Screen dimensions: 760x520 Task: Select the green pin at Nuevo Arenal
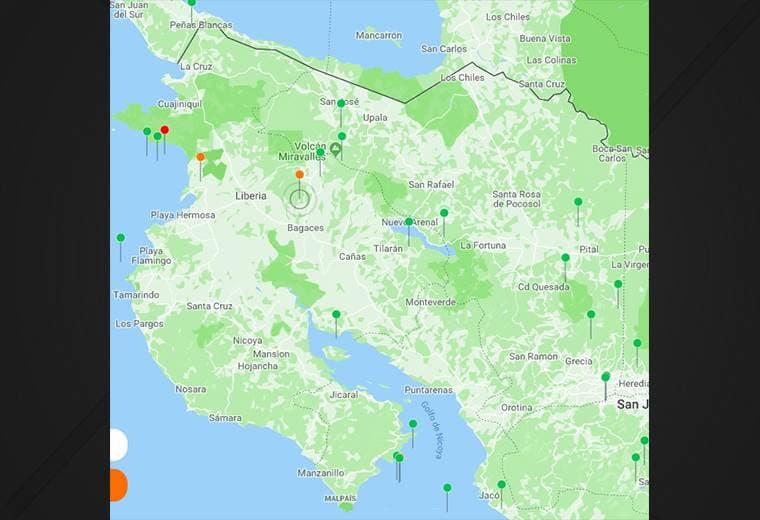point(409,222)
